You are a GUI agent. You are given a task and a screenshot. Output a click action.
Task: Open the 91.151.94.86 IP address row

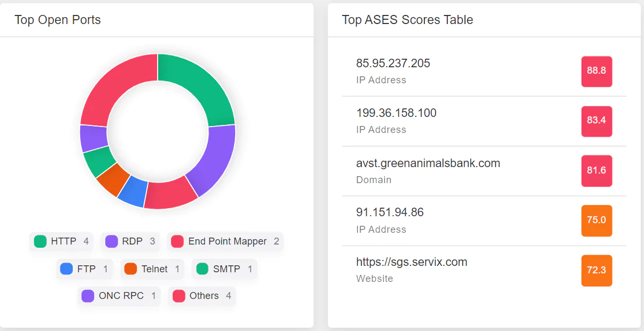(x=484, y=220)
